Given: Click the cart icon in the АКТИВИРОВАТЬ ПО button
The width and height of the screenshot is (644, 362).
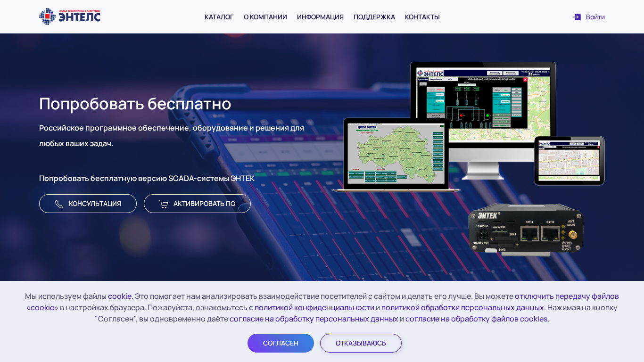Looking at the screenshot, I should pyautogui.click(x=164, y=204).
